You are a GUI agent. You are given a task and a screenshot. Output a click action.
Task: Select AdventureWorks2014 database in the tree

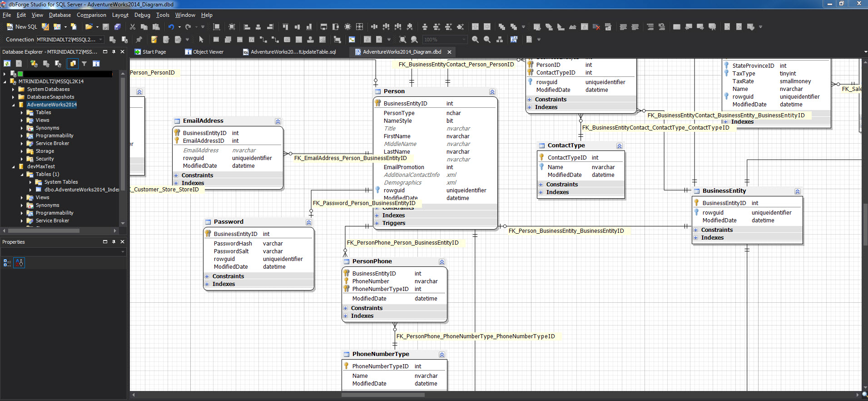[x=52, y=105]
